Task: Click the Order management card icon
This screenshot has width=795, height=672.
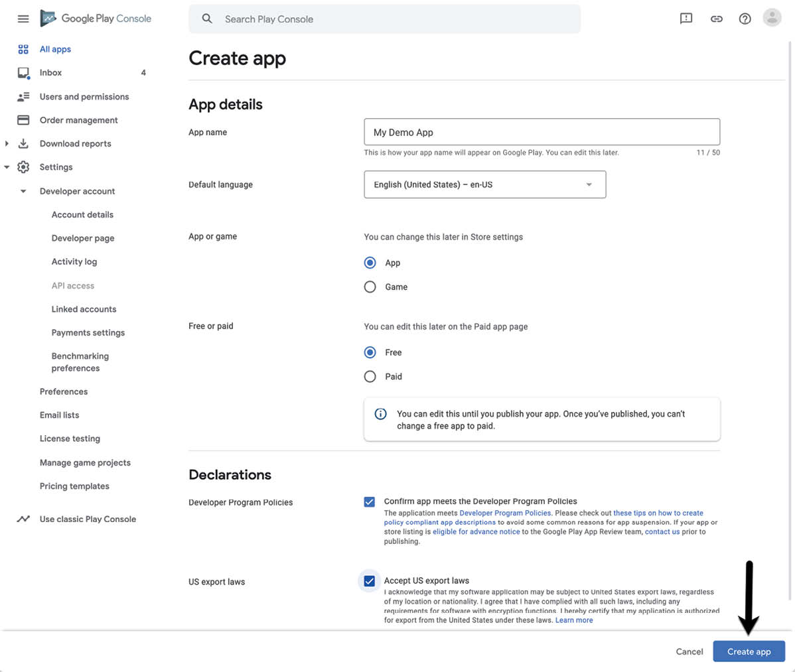Action: pyautogui.click(x=23, y=120)
